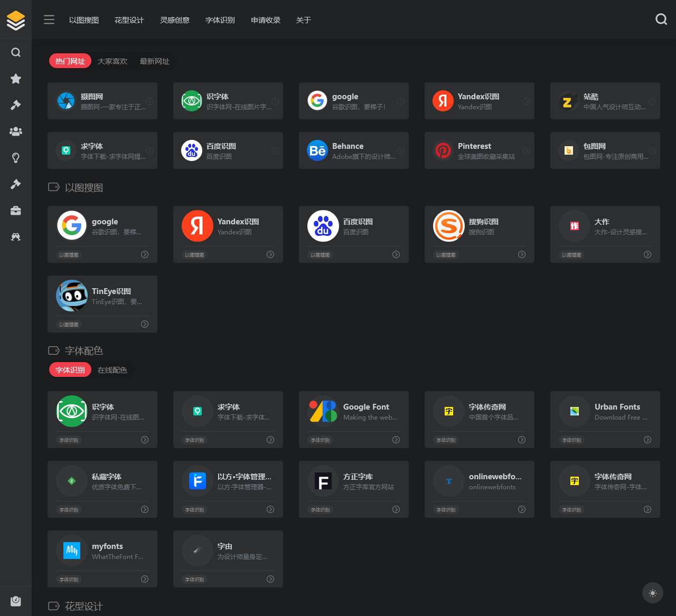The height and width of the screenshot is (616, 676).
Task: Open 灵感创意 menu item
Action: click(175, 20)
